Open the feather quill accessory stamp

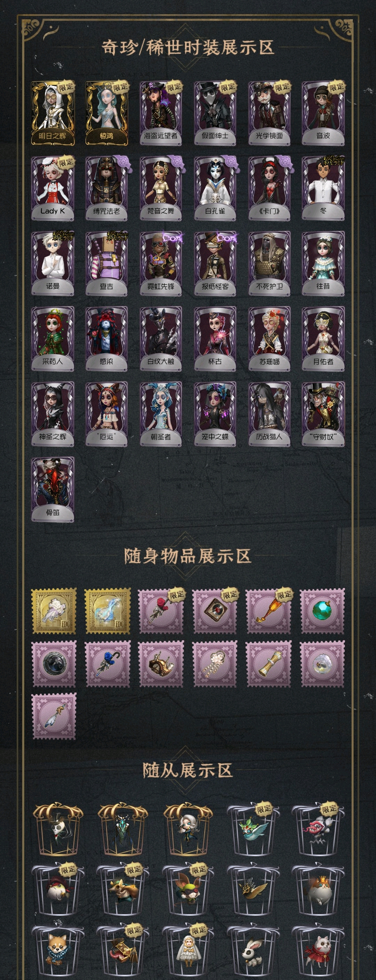[54, 716]
